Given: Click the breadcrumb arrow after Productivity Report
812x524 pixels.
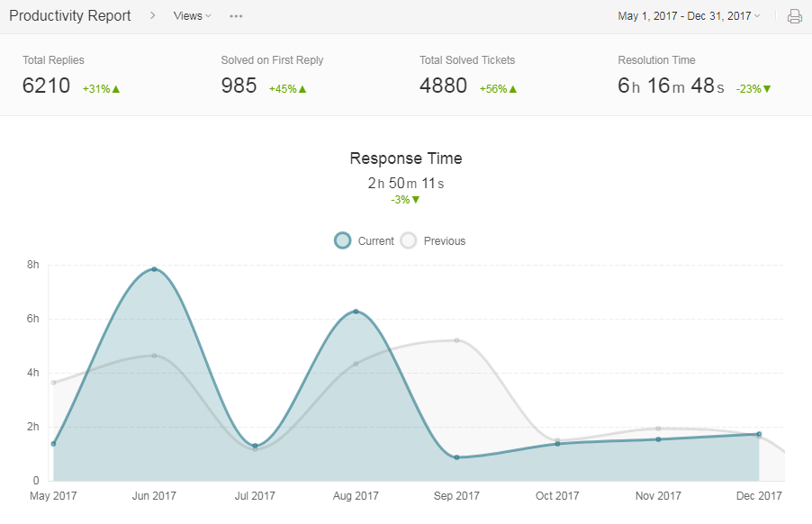Looking at the screenshot, I should (x=152, y=15).
